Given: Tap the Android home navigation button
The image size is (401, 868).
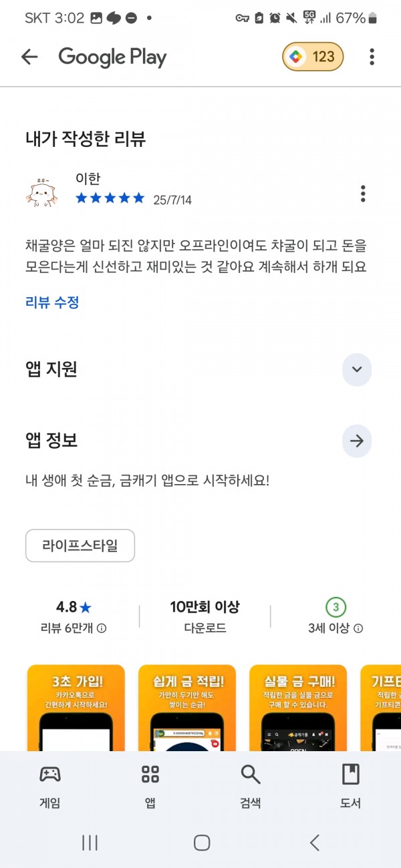Looking at the screenshot, I should (x=202, y=843).
